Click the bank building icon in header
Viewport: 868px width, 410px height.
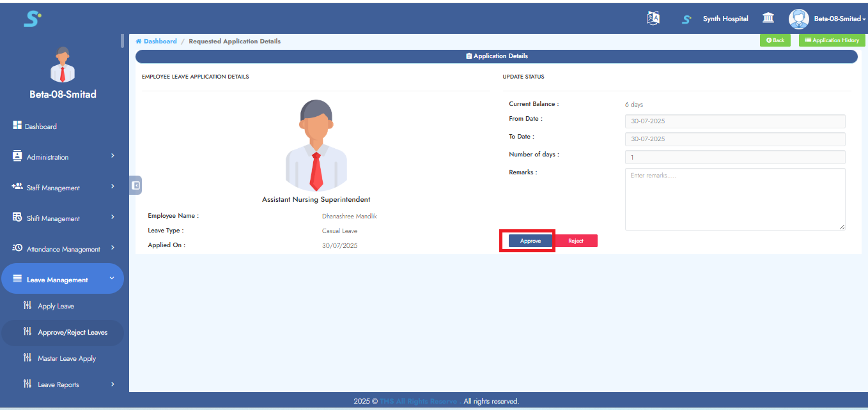768,19
